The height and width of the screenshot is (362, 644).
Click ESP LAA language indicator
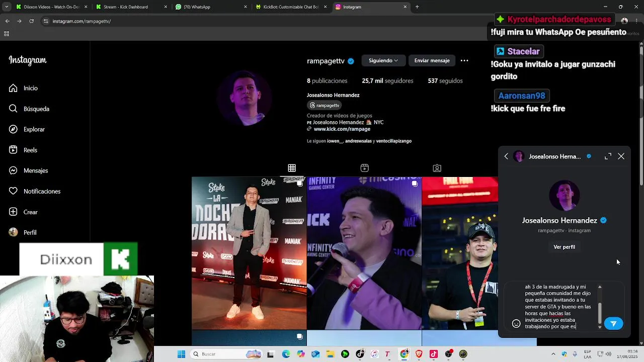(588, 354)
